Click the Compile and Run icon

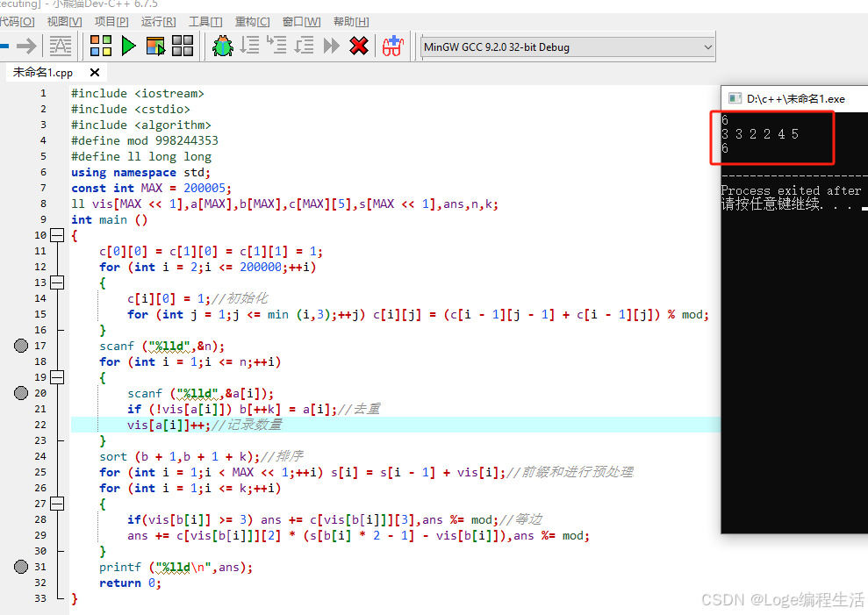pos(155,46)
